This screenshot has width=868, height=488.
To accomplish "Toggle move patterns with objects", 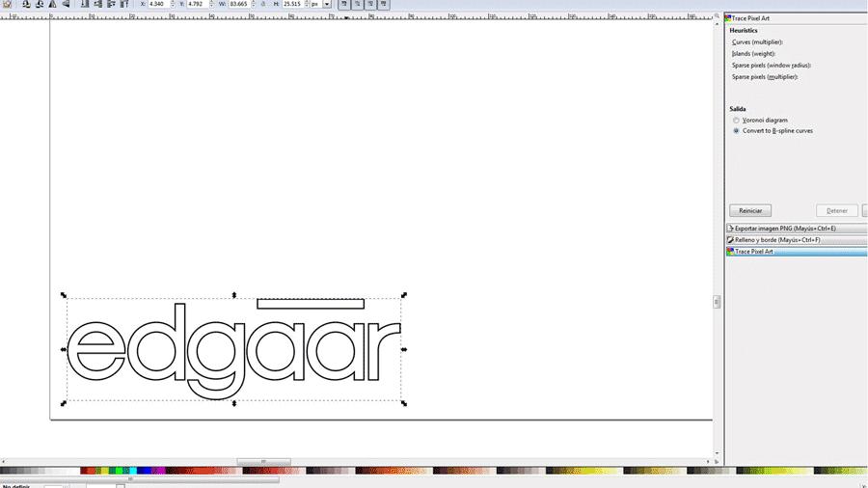I will click(384, 4).
